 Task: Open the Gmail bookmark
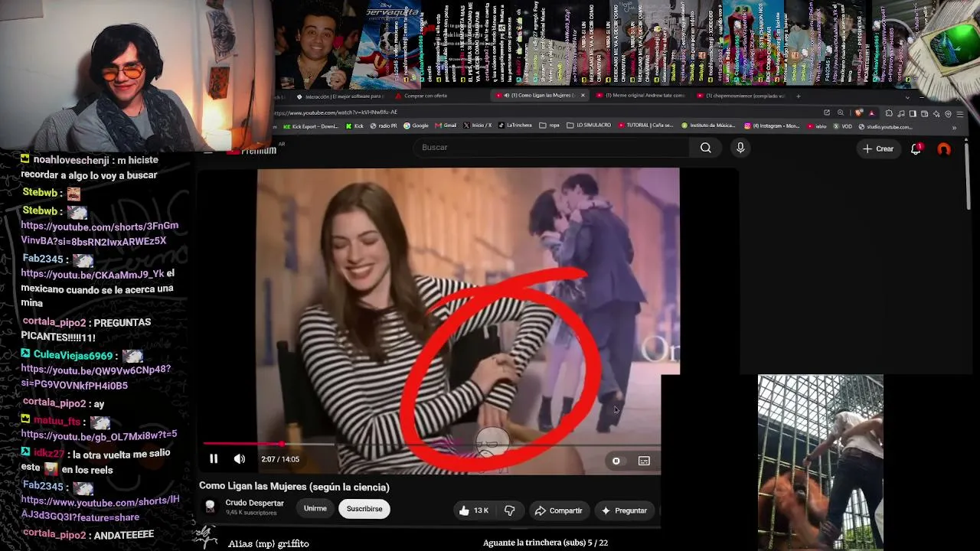tap(446, 126)
